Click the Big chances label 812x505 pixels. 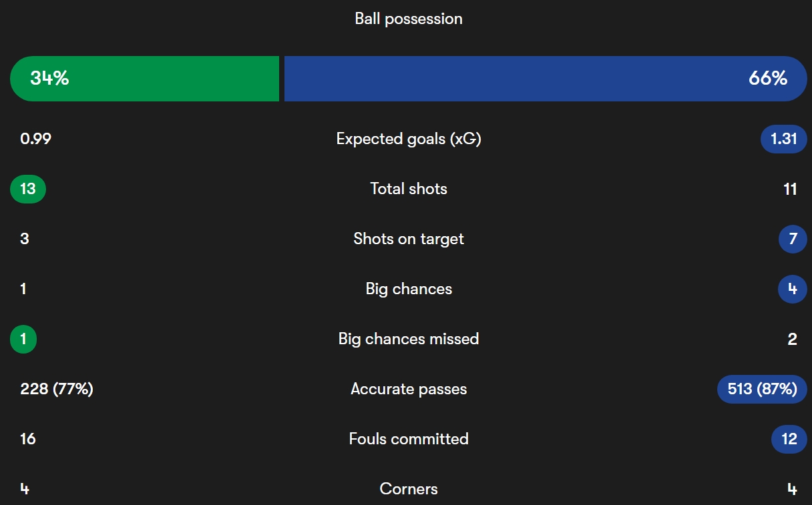click(409, 289)
